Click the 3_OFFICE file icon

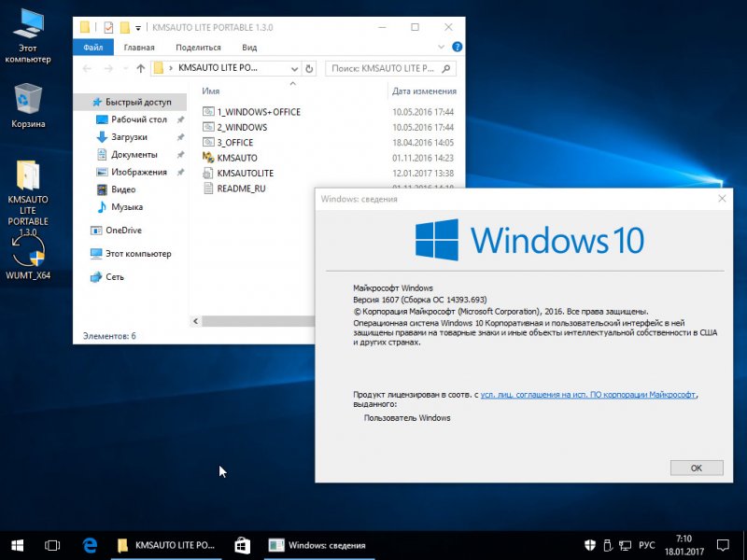pos(208,143)
